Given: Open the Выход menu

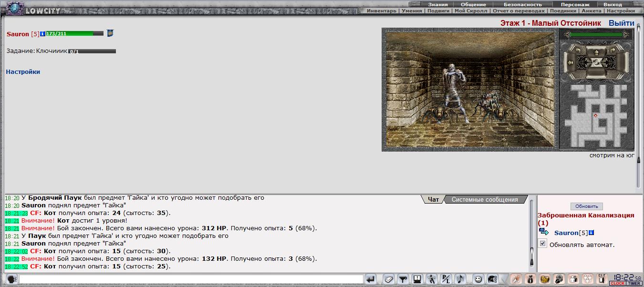Looking at the screenshot, I should tap(613, 4).
